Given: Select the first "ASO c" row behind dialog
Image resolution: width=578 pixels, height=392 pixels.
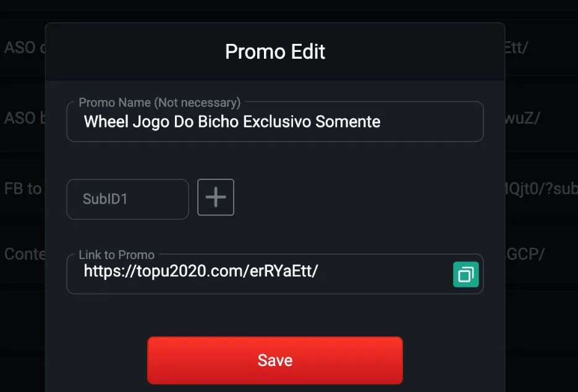Looking at the screenshot, I should click(22, 48).
